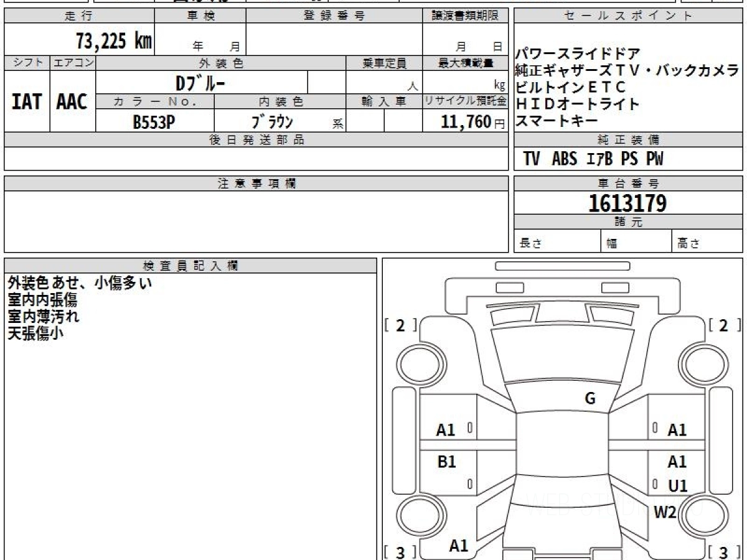
Task: Click the [2] tire rating on the diagram's left
Action: [x=401, y=325]
